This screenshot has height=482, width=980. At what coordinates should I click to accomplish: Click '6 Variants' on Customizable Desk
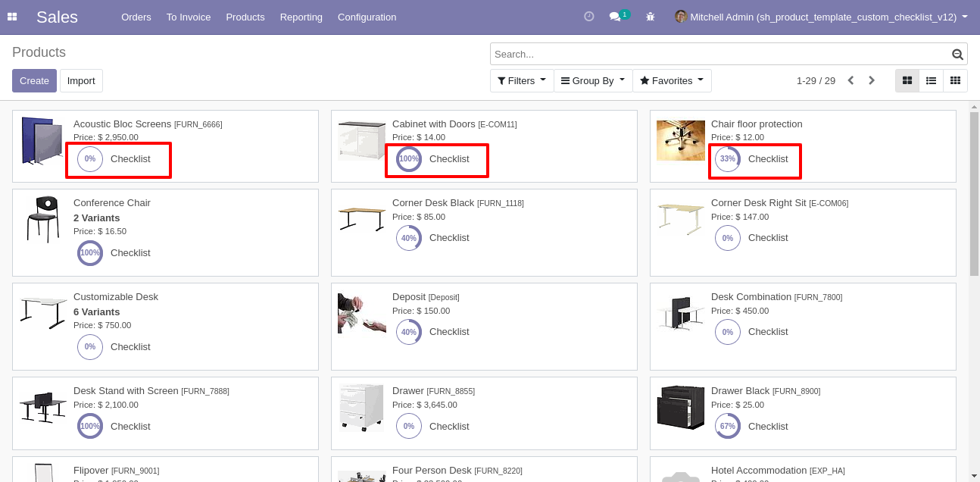coord(97,312)
